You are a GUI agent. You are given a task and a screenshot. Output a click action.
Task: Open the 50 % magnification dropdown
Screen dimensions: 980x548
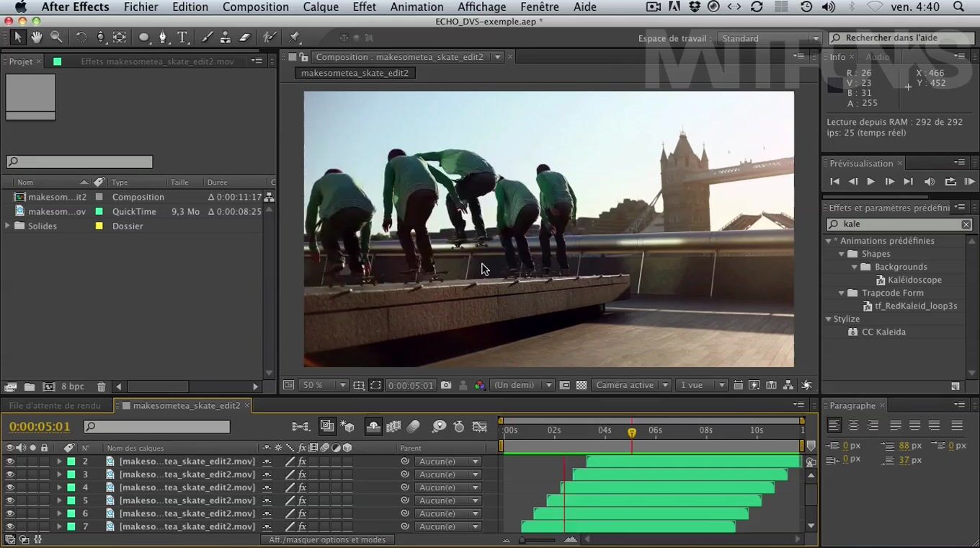pos(324,386)
